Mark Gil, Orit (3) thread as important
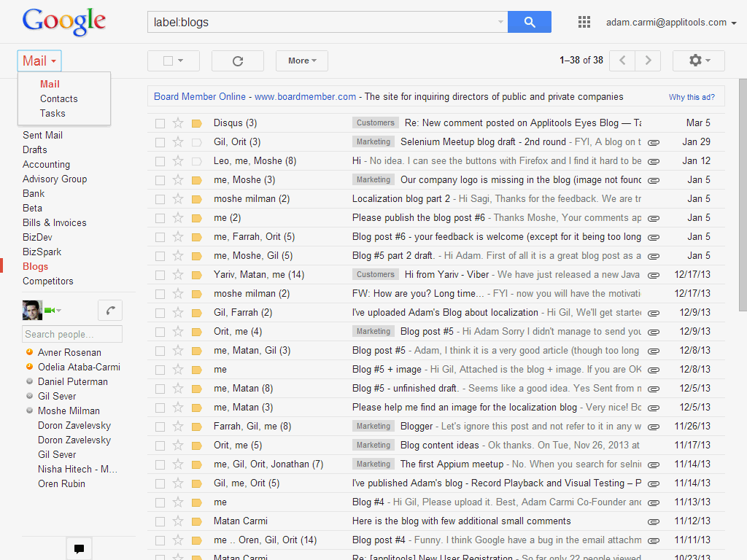The width and height of the screenshot is (747, 560). [196, 142]
